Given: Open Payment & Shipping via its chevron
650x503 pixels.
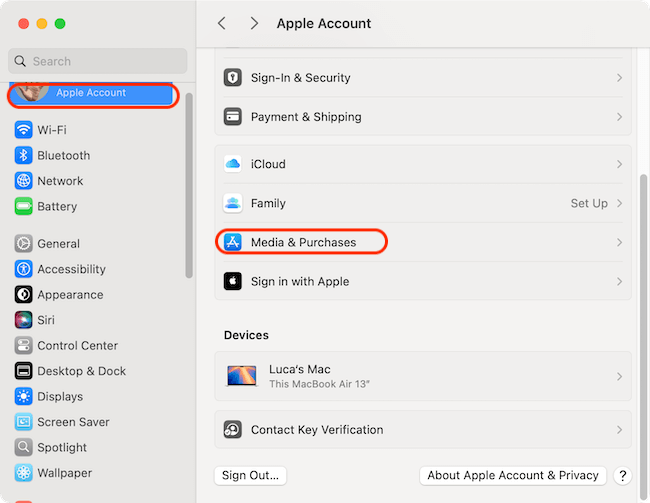Looking at the screenshot, I should pos(619,117).
